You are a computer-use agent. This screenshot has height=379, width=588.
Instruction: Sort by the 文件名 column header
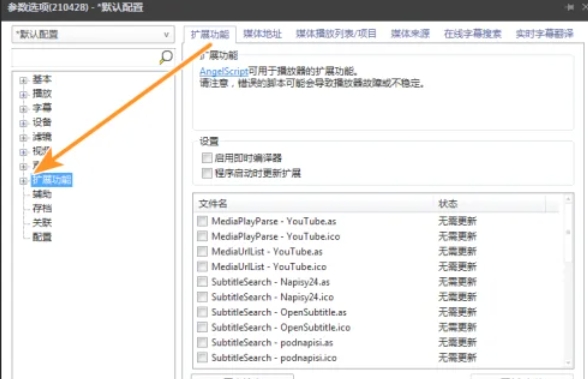tap(314, 204)
